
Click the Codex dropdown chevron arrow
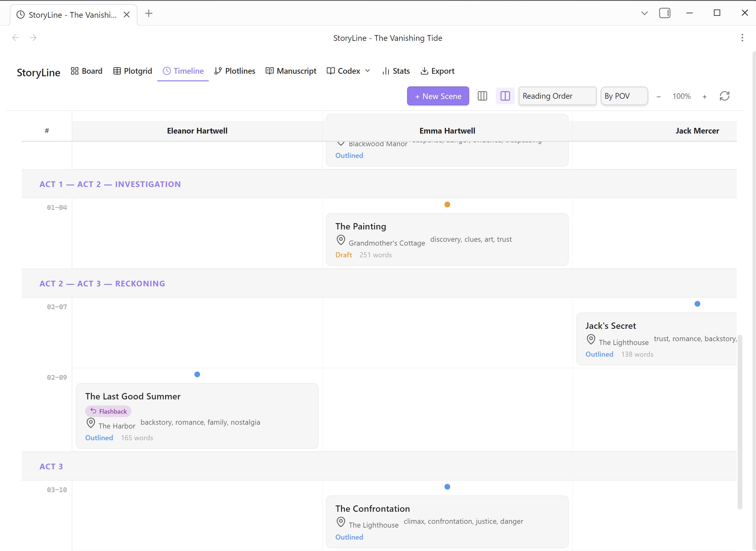pyautogui.click(x=368, y=71)
